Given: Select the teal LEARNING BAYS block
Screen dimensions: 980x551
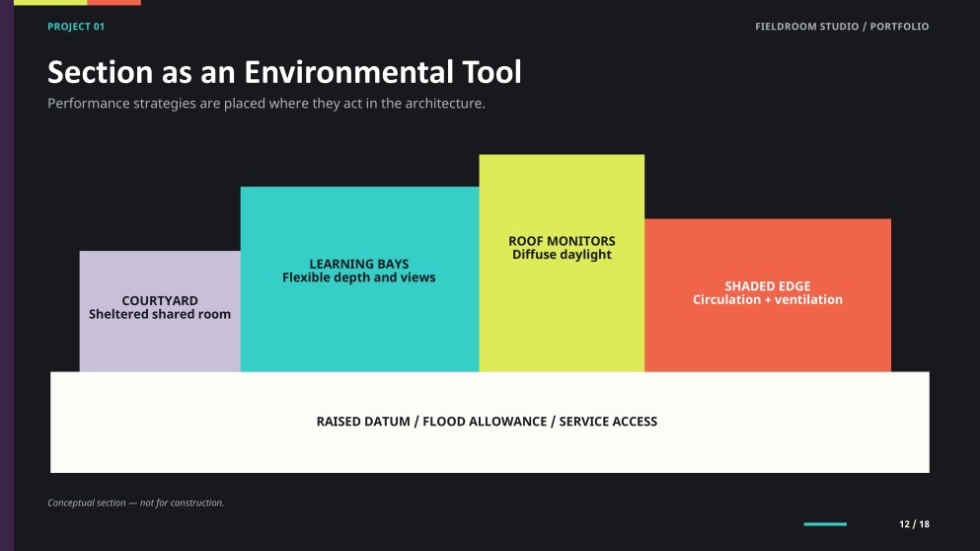Looking at the screenshot, I should pyautogui.click(x=360, y=278).
